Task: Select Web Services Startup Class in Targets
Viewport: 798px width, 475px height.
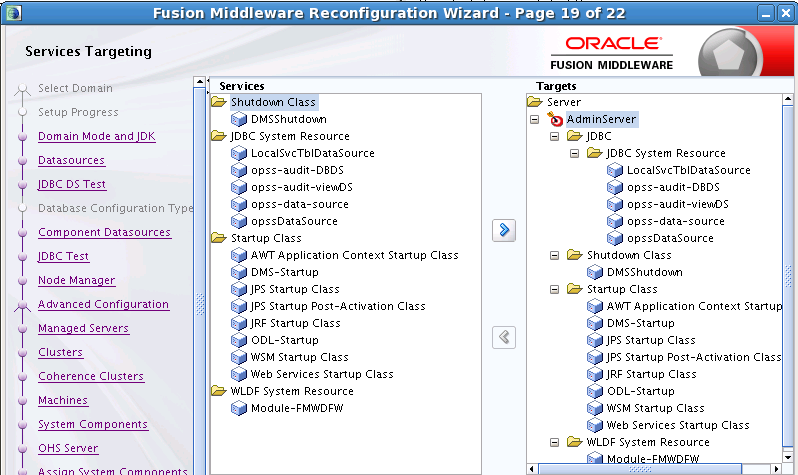Action: point(678,425)
